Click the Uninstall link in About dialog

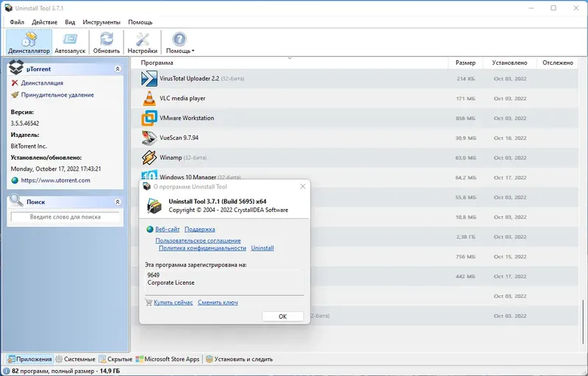[x=262, y=248]
